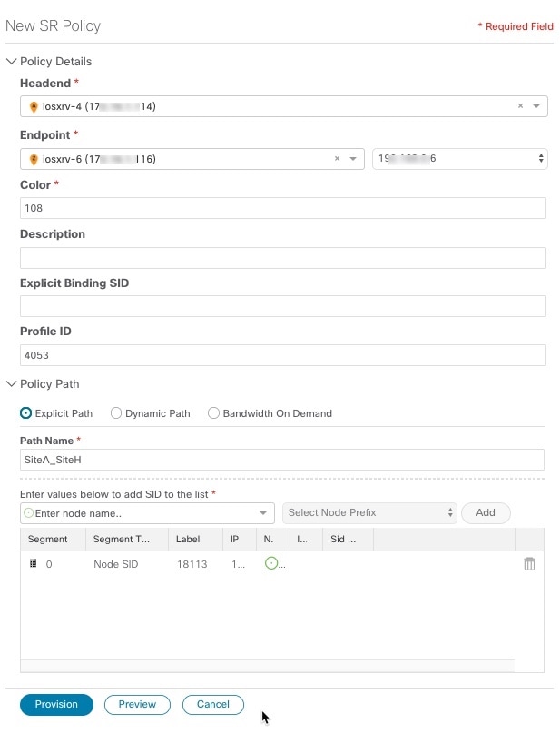The width and height of the screenshot is (560, 734).
Task: Clear the Endpoint selection with the x icon
Action: pyautogui.click(x=338, y=159)
